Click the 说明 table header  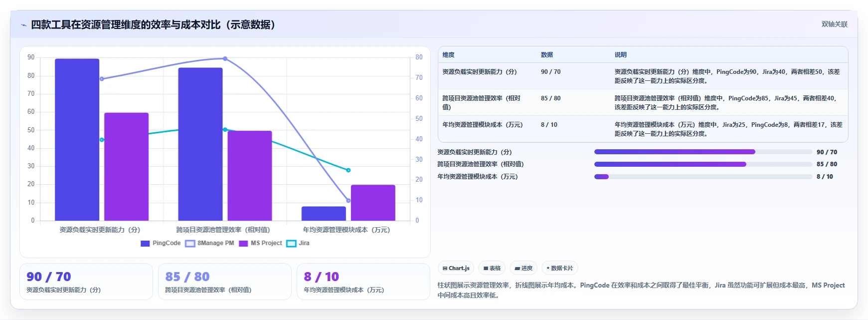621,55
